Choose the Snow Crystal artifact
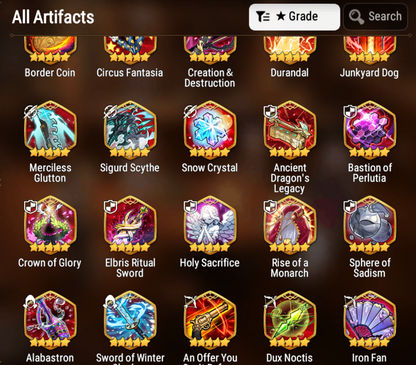416x365 pixels. (x=210, y=130)
